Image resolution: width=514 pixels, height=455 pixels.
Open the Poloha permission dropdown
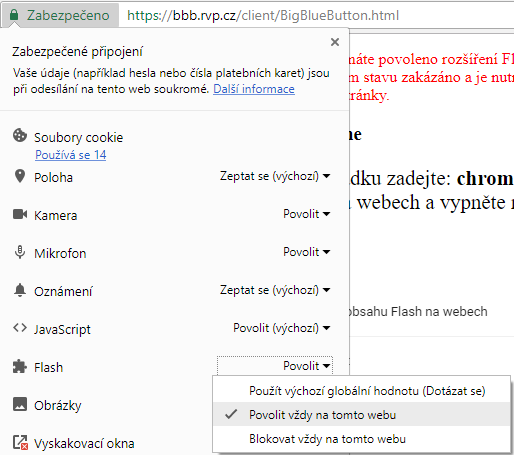click(x=275, y=176)
